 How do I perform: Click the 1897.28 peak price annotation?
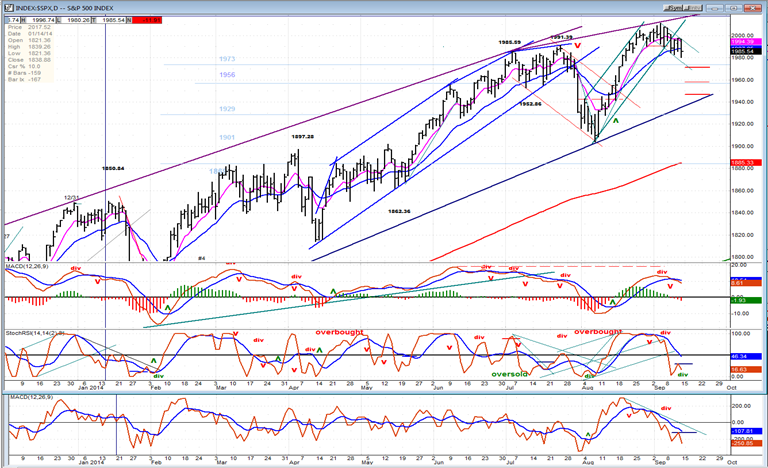tap(303, 137)
